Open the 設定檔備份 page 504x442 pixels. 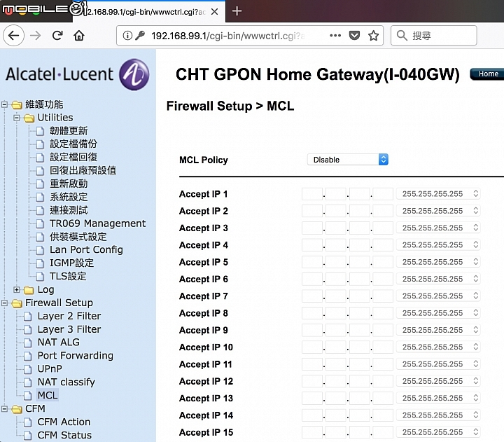[x=73, y=144]
